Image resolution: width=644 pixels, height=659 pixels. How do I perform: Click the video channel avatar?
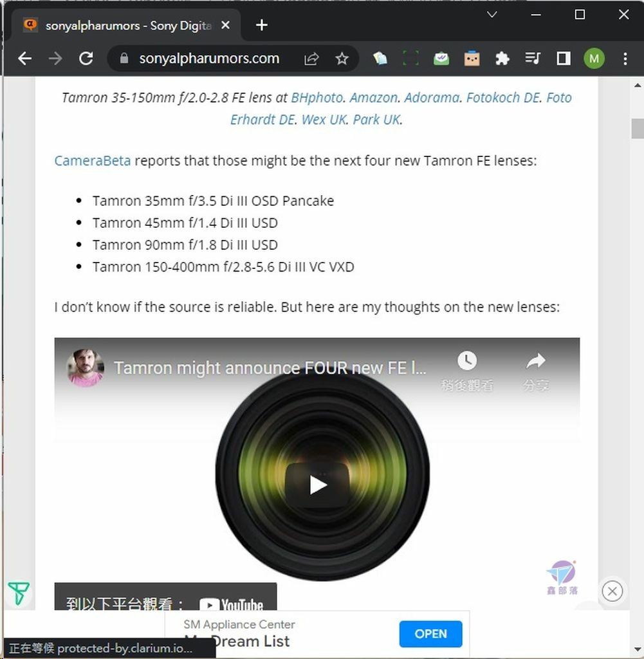pyautogui.click(x=86, y=367)
